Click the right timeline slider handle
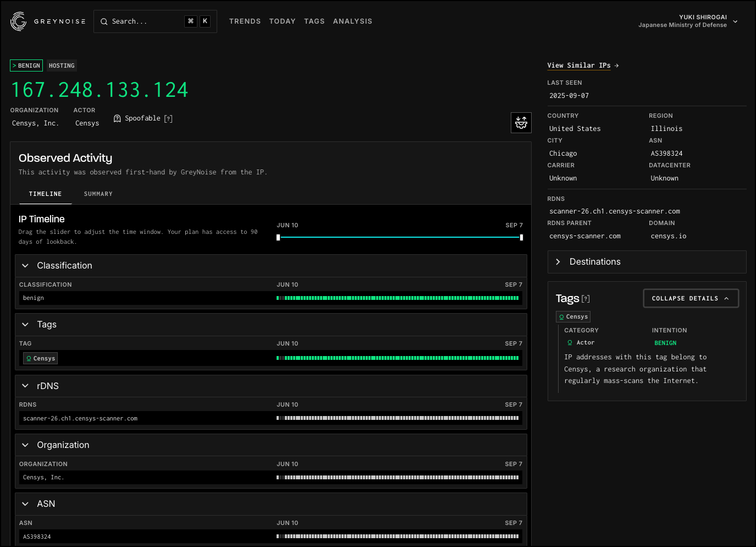 click(x=521, y=237)
